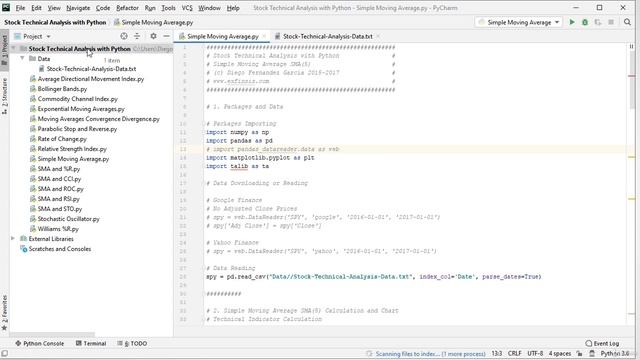Open the Help menu
Image resolution: width=640 pixels, height=360 pixels.
[233, 8]
